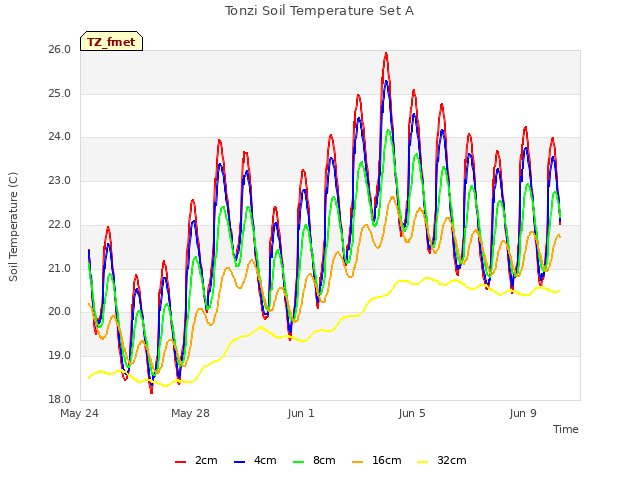The width and height of the screenshot is (640, 480).
Task: Click the 20.0 y-axis tick label
Action: (x=60, y=312)
